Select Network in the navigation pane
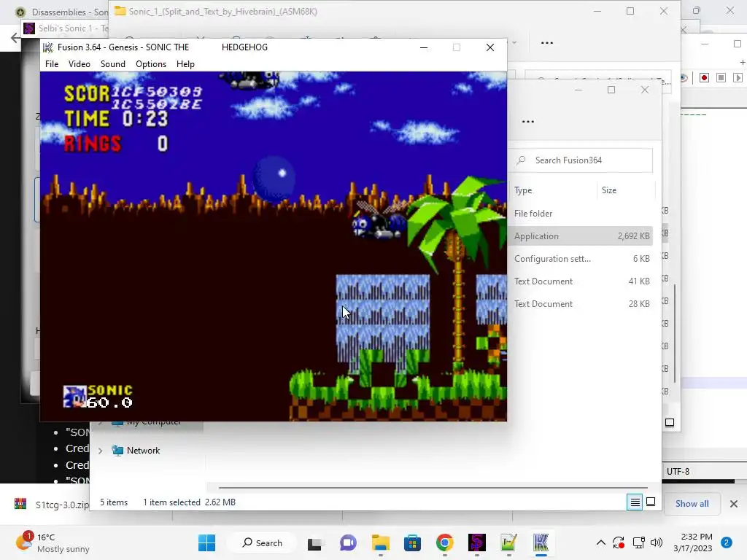 [143, 451]
